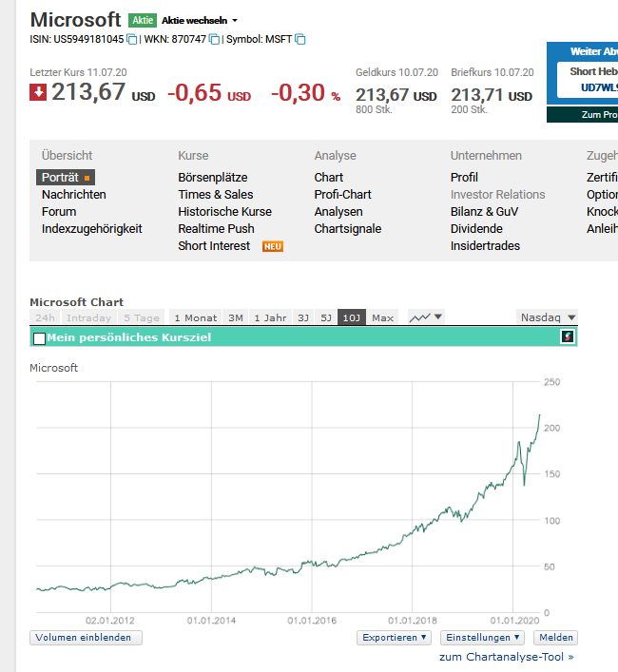Click the -0,65 USD change value
The image size is (618, 672).
tap(209, 93)
